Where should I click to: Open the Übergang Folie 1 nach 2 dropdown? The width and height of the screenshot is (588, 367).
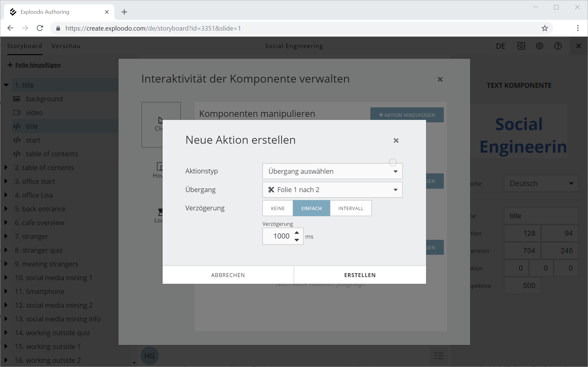[332, 190]
